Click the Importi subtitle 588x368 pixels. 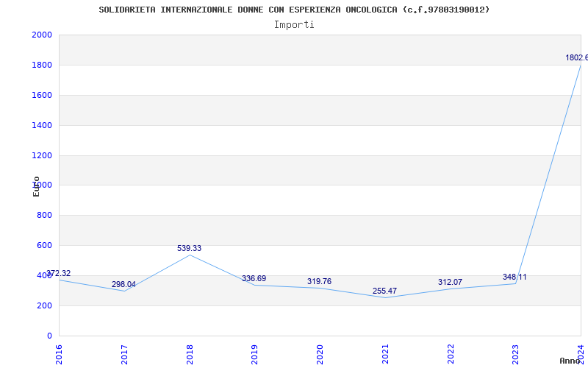(294, 25)
